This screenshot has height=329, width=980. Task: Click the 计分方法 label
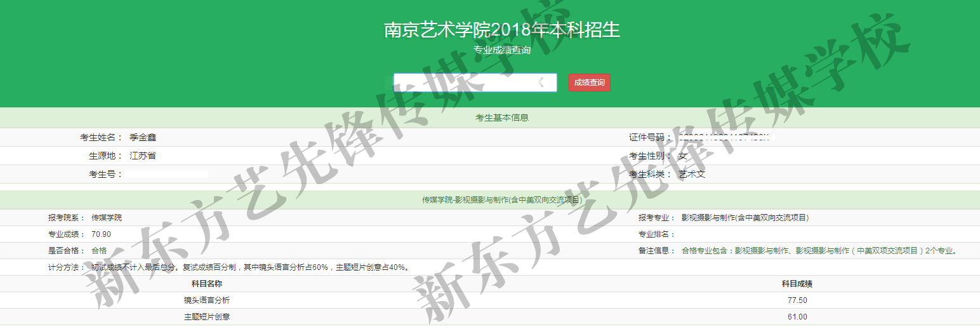67,267
